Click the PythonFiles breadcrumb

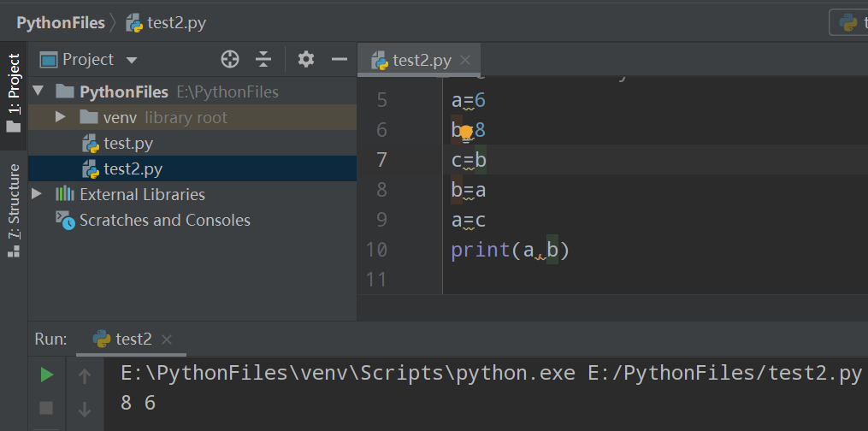click(x=61, y=23)
